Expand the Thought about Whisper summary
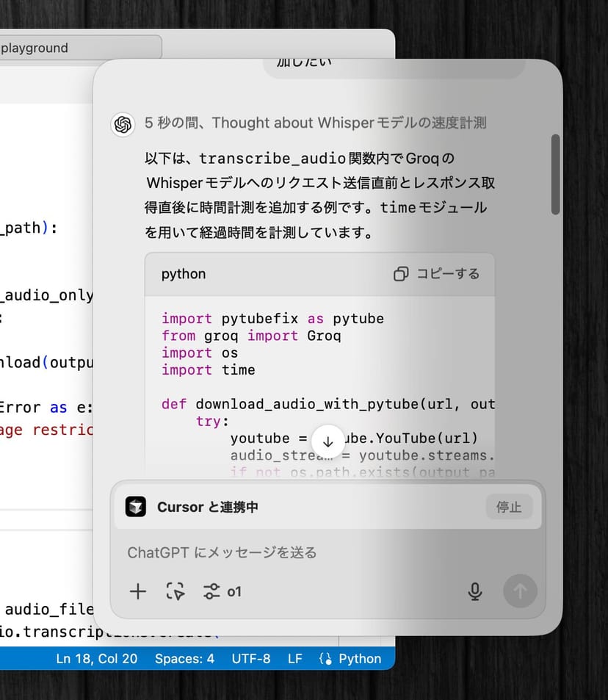Viewport: 608px width, 700px height. pos(316,123)
